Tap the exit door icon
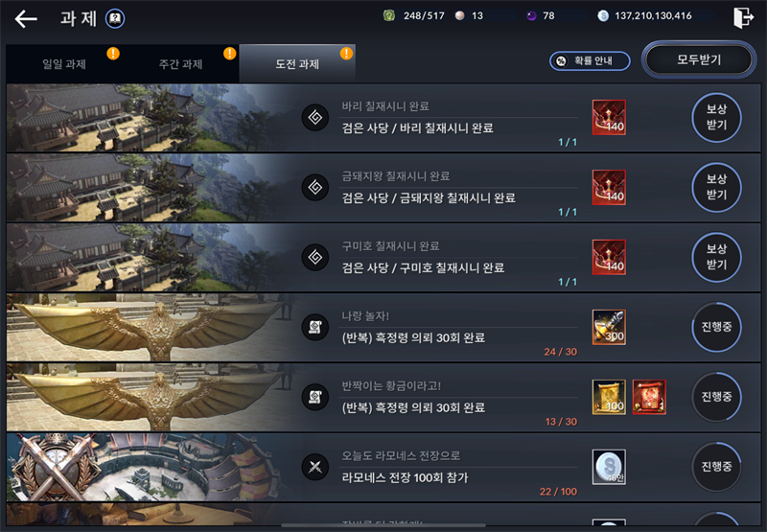 pos(743,17)
